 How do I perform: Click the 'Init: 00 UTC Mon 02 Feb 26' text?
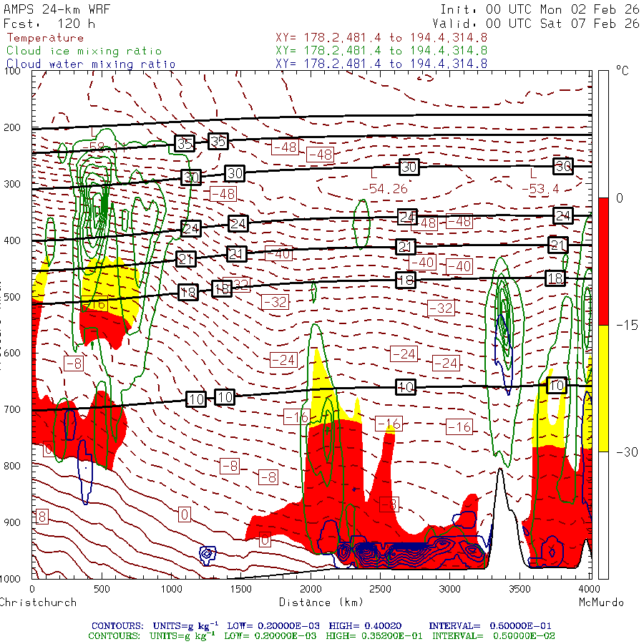click(x=540, y=9)
